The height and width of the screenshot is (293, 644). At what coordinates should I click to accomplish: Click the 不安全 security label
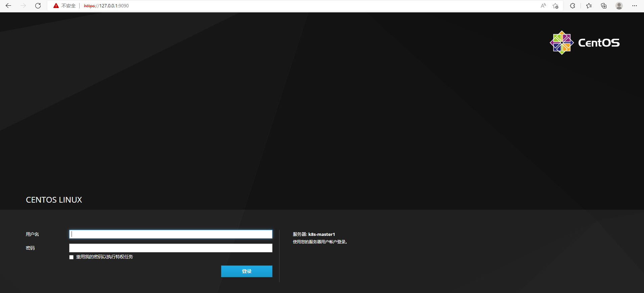coord(69,6)
